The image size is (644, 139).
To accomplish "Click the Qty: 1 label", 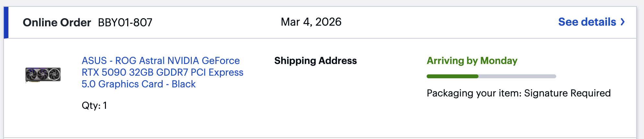I will click(x=94, y=106).
